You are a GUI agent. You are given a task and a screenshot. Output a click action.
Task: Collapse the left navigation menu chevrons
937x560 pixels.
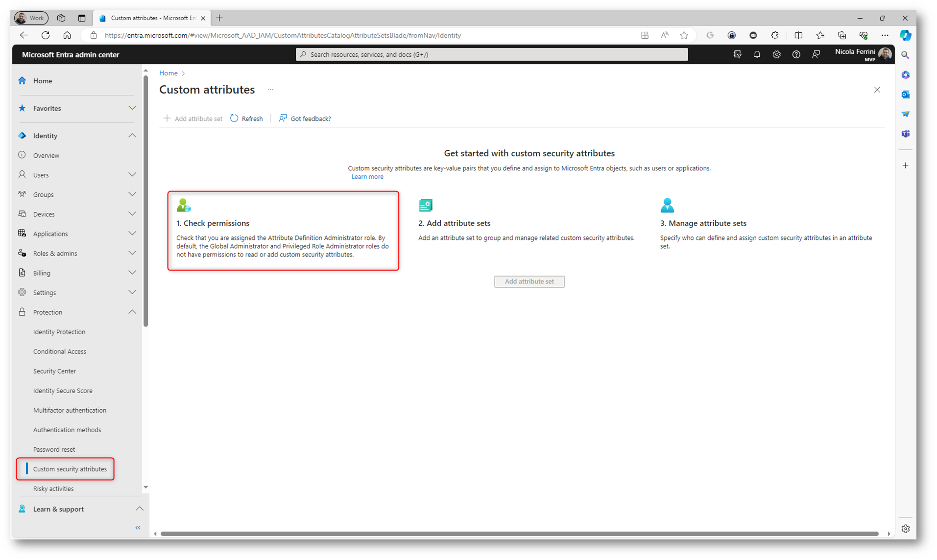[138, 528]
